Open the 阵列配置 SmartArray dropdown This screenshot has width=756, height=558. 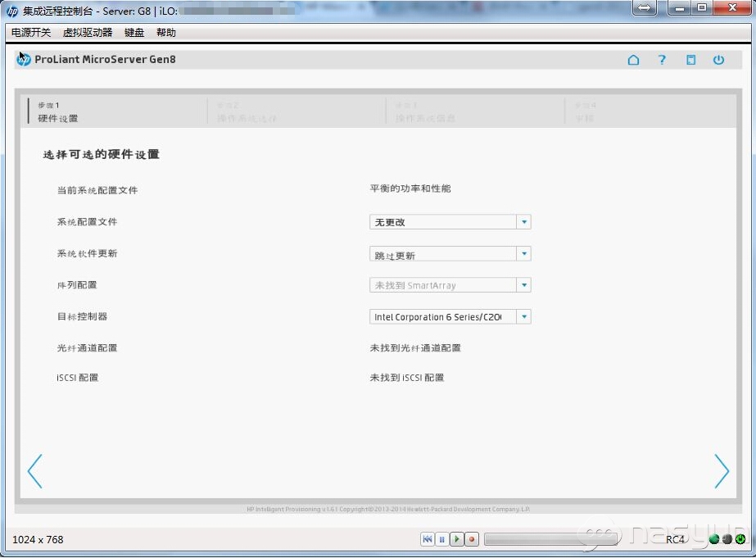click(x=450, y=285)
